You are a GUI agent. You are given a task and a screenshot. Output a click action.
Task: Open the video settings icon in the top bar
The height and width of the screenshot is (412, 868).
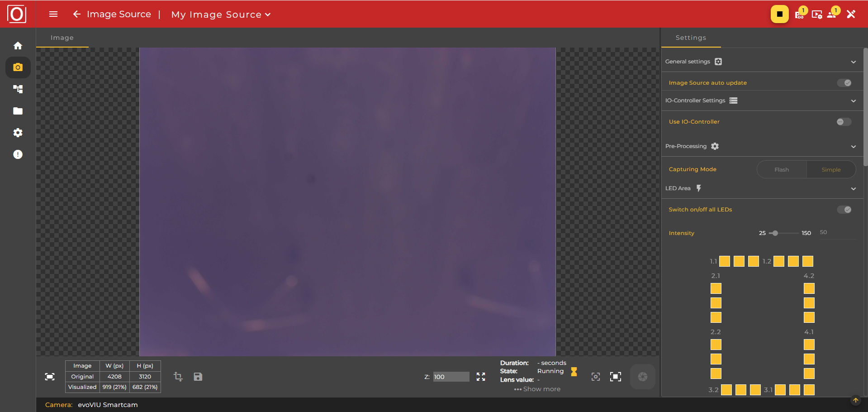tap(817, 14)
